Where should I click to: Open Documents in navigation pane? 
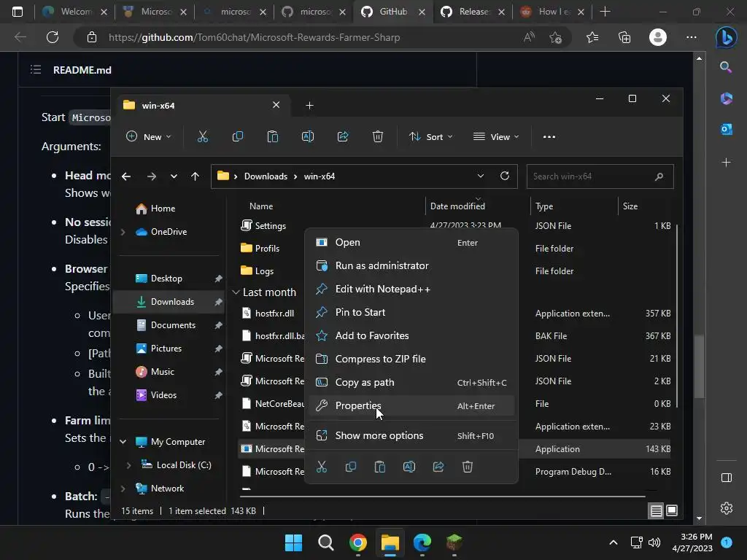pos(167,325)
